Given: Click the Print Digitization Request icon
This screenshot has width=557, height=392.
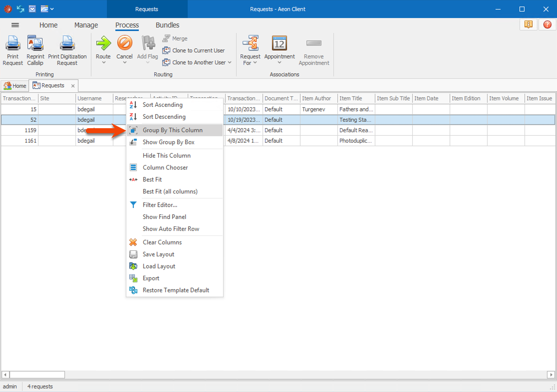Looking at the screenshot, I should click(x=67, y=43).
